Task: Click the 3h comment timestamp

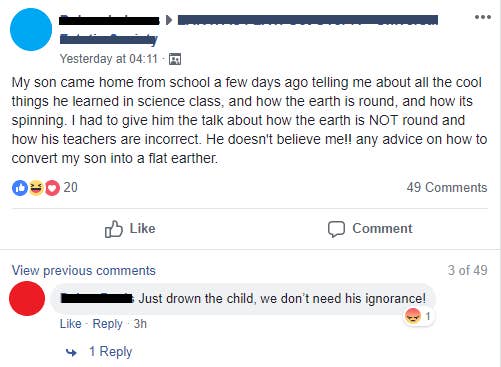Action: pos(140,324)
